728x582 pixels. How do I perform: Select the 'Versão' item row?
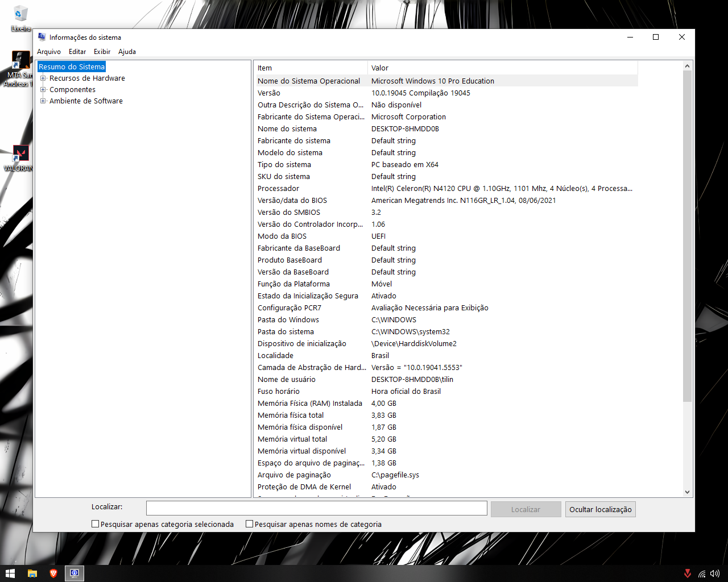tap(446, 93)
